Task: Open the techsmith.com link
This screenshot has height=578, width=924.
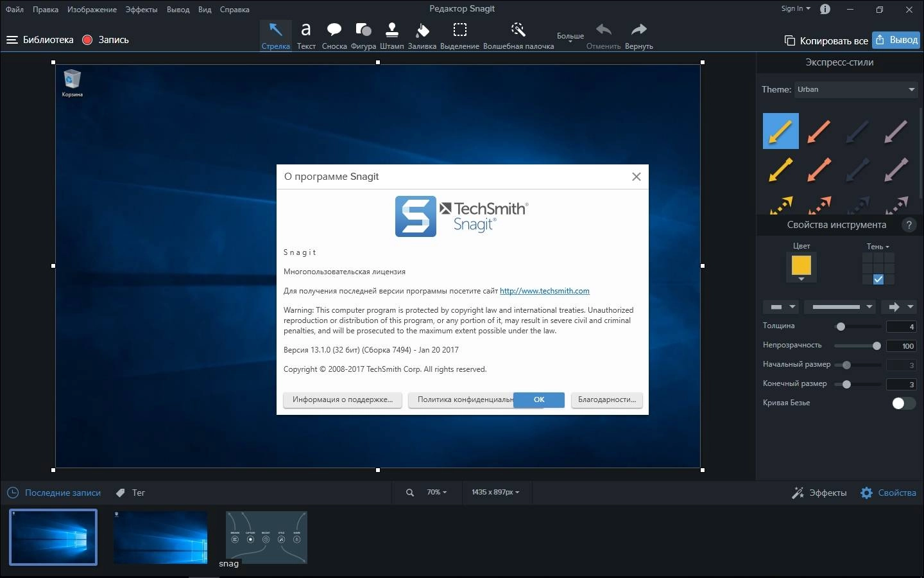Action: coord(544,291)
